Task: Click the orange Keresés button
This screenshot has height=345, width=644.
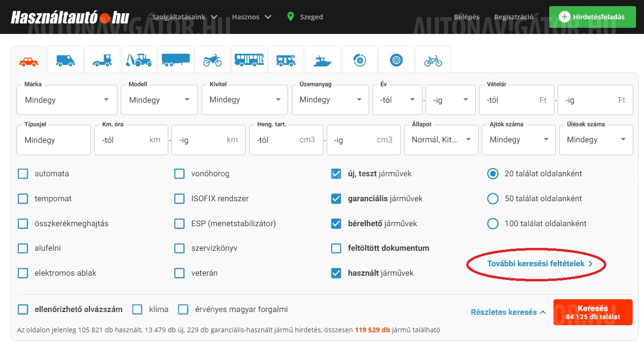Action: [x=593, y=312]
